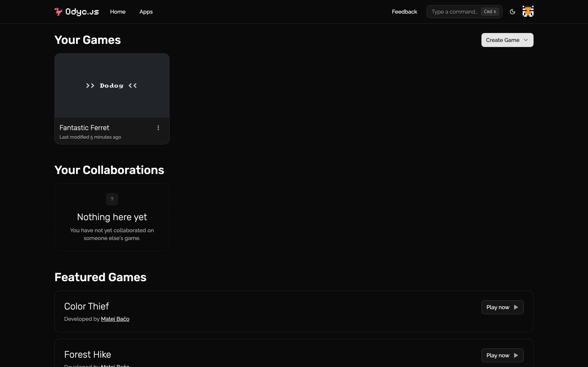The width and height of the screenshot is (588, 367).
Task: Click Play now on Forest Hike
Action: [x=502, y=355]
